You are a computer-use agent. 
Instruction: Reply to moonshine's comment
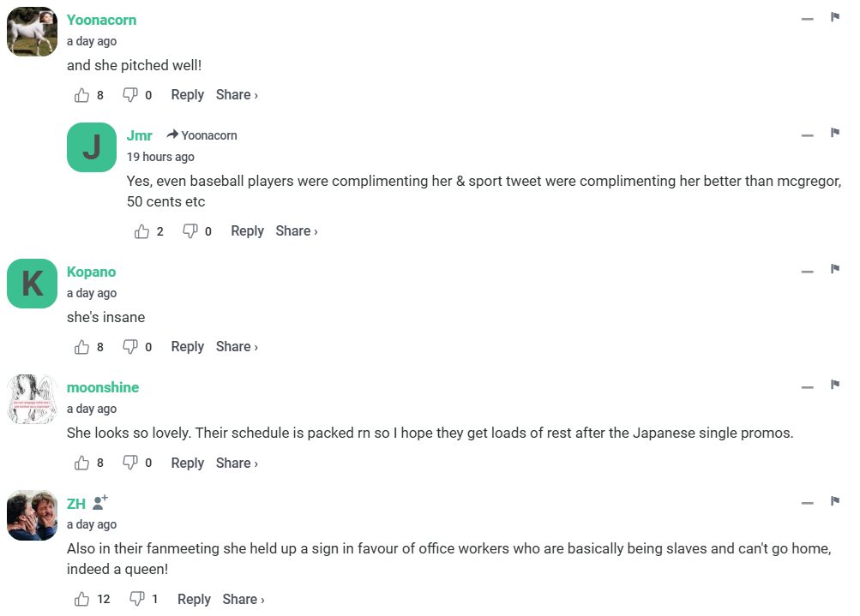187,463
